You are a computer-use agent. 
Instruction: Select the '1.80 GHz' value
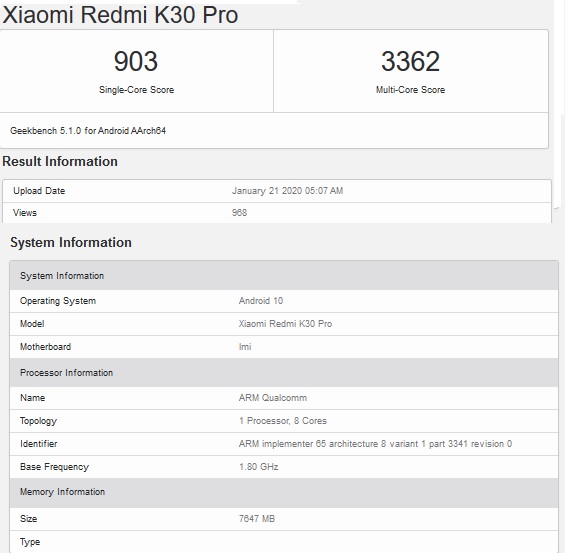coord(258,467)
